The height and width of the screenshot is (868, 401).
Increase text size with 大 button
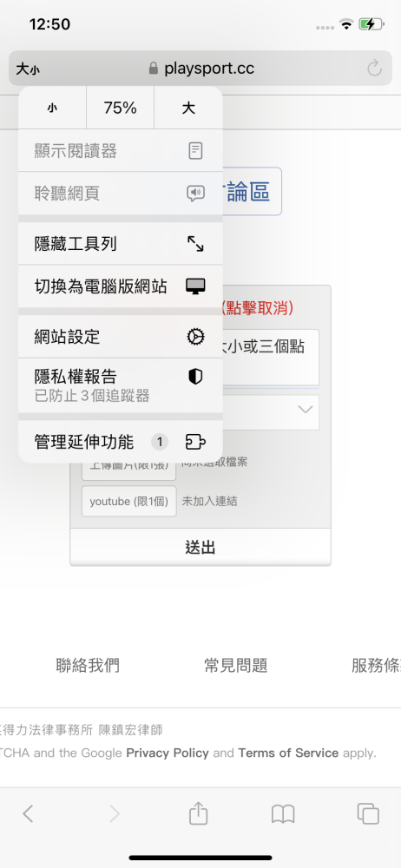click(188, 108)
